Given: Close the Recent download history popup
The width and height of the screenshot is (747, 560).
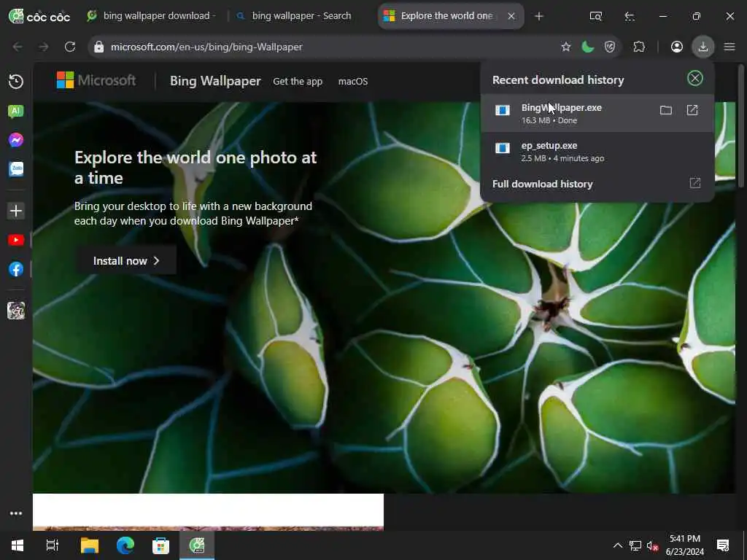Looking at the screenshot, I should point(695,79).
